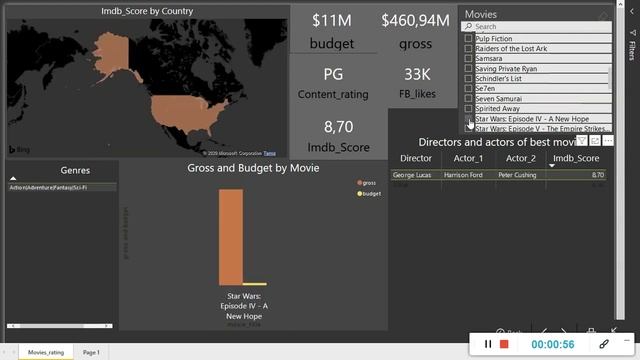Click the Movies slicer search box
Image resolution: width=640 pixels, height=360 pixels.
click(x=536, y=27)
